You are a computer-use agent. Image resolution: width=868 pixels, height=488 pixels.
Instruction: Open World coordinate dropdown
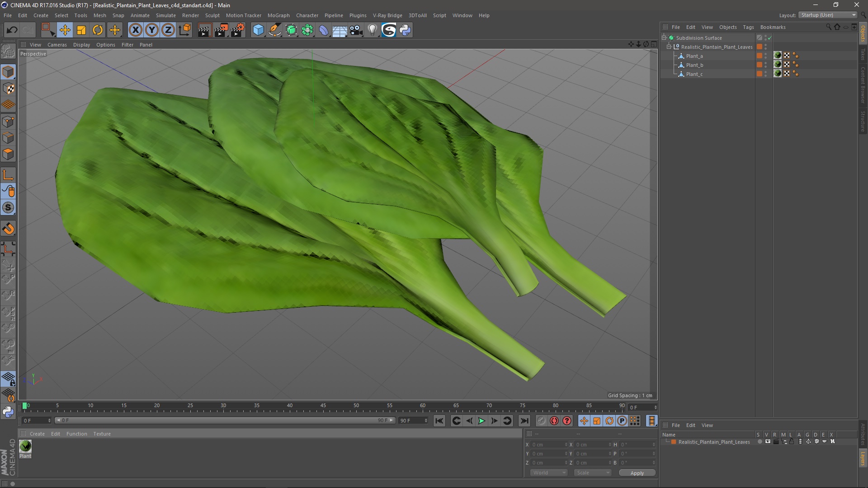pyautogui.click(x=548, y=473)
